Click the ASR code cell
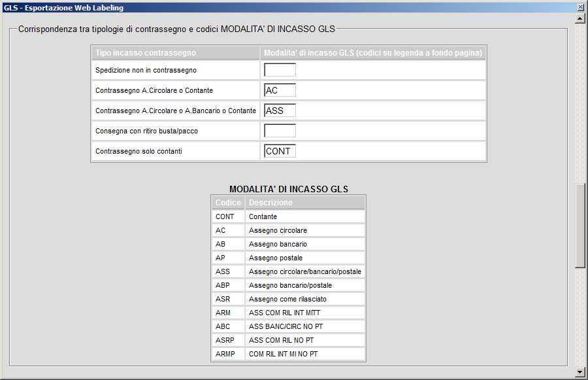The image size is (588, 380). click(x=228, y=299)
